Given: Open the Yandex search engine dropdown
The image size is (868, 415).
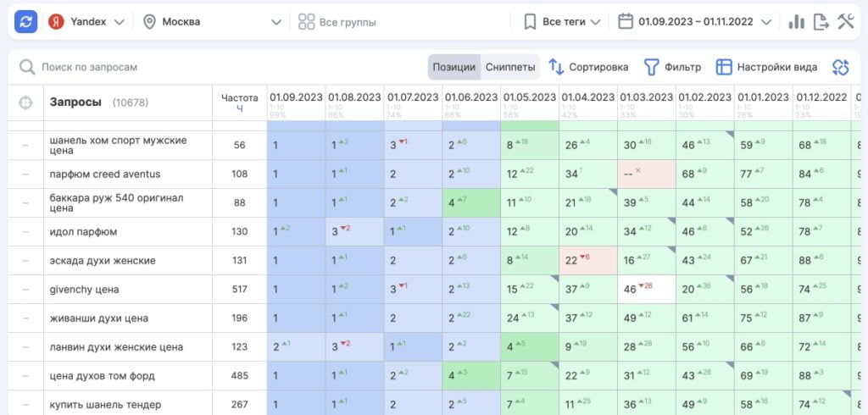Looking at the screenshot, I should [x=86, y=22].
